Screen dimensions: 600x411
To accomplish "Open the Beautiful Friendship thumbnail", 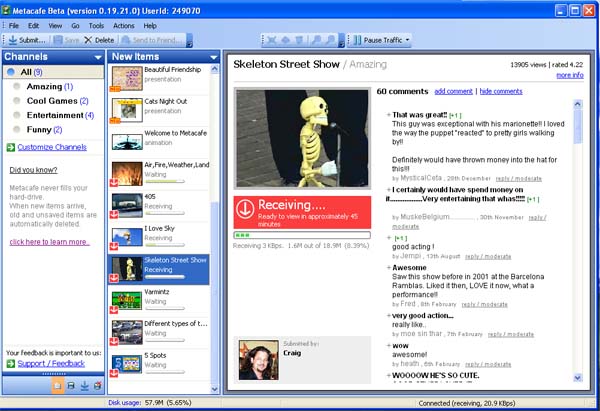I will pyautogui.click(x=127, y=78).
